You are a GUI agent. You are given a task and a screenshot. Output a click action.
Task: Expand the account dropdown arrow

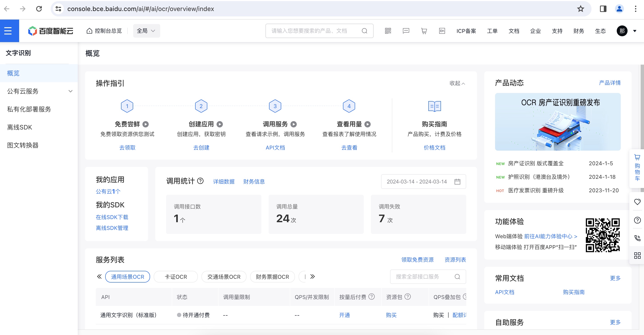635,31
